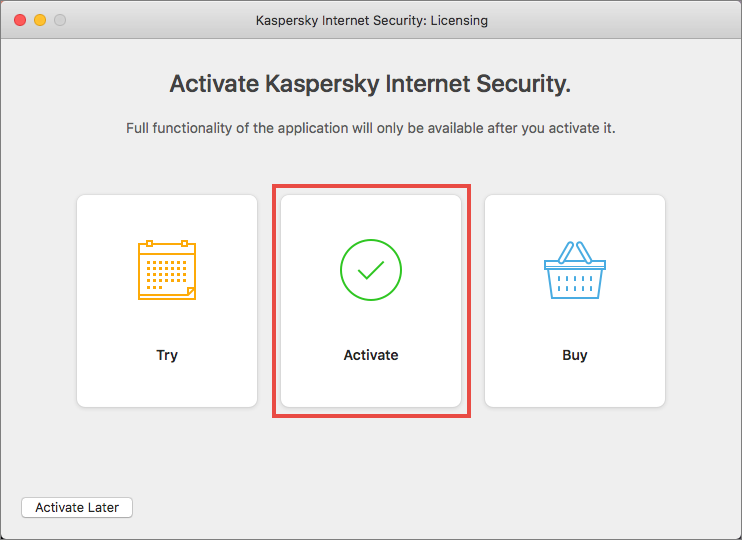Click the handles of the basket icon

pos(574,252)
